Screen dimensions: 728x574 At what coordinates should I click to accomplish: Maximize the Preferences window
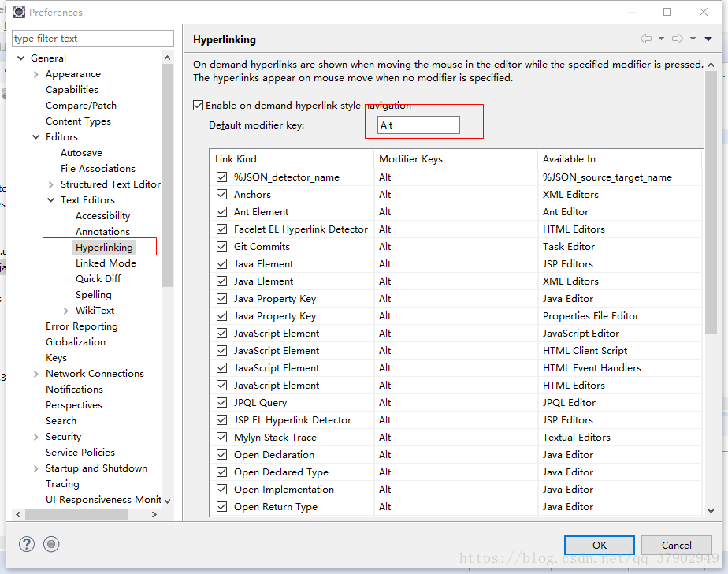coord(667,12)
